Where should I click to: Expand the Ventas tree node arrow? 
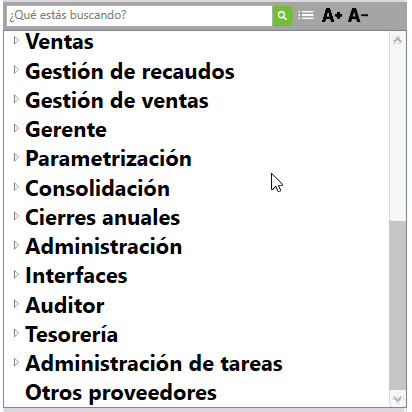pos(16,41)
